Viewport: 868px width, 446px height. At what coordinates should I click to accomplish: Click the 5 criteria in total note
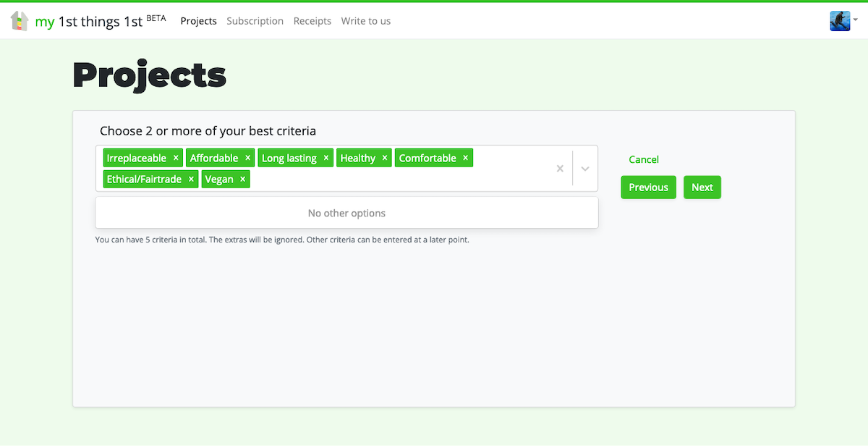point(282,240)
